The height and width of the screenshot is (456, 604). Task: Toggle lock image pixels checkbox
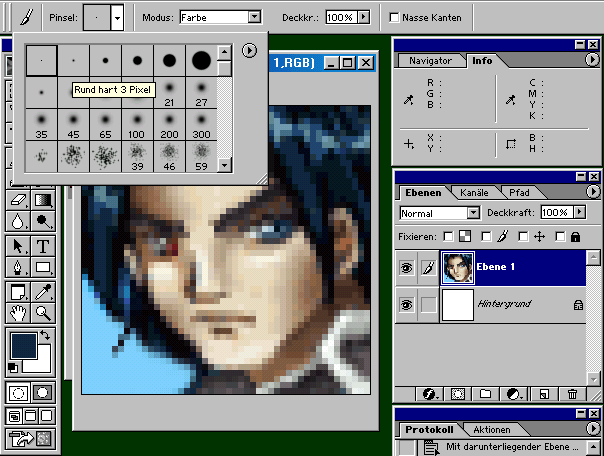486,236
